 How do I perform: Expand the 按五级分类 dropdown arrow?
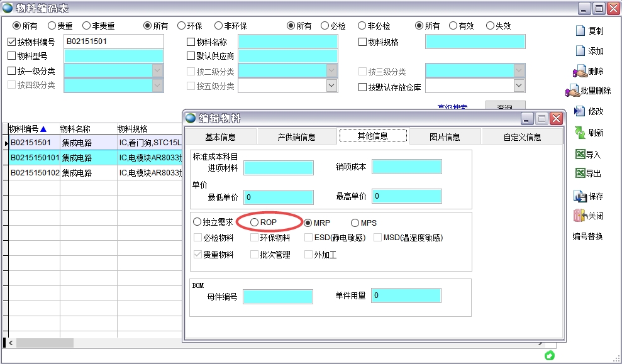331,85
